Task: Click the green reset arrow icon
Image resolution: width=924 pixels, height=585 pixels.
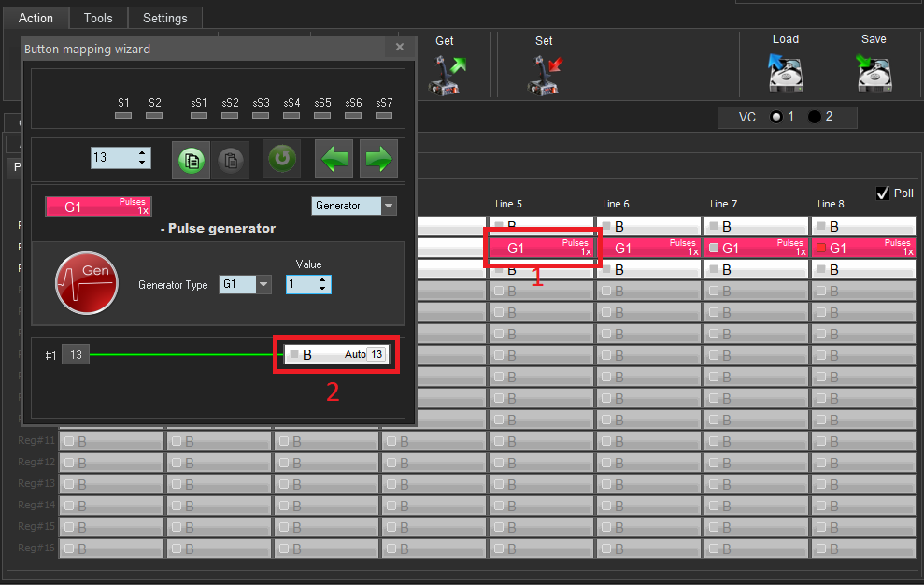Action: 280,159
